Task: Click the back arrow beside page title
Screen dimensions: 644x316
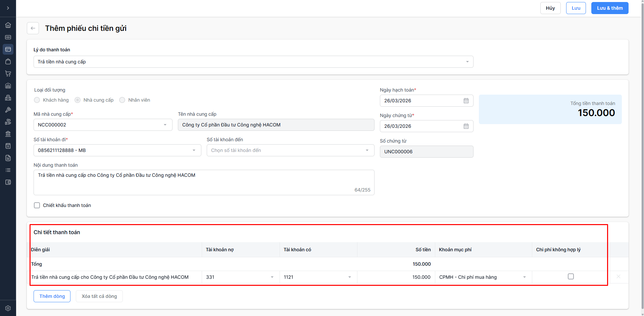Action: [33, 28]
